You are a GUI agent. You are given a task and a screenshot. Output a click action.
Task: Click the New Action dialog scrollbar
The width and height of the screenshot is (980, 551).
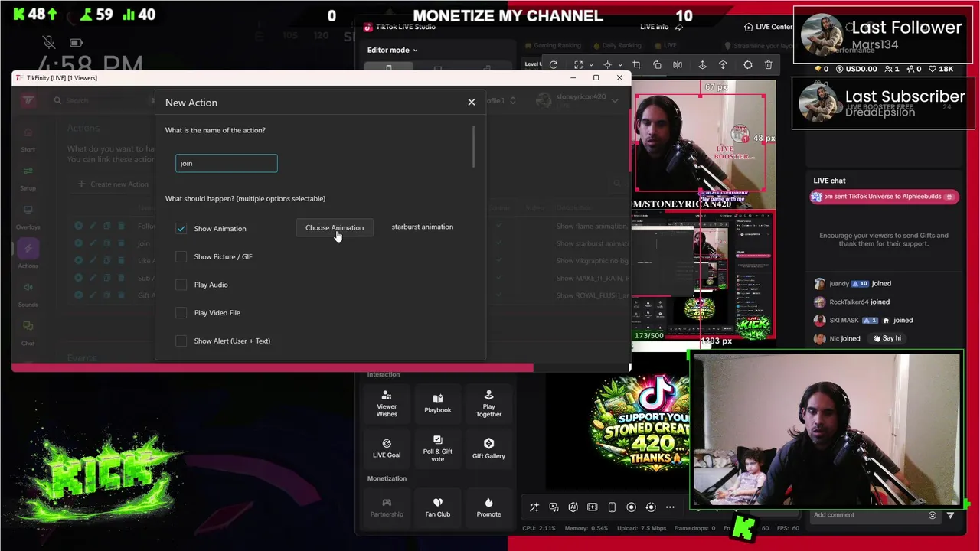point(474,147)
